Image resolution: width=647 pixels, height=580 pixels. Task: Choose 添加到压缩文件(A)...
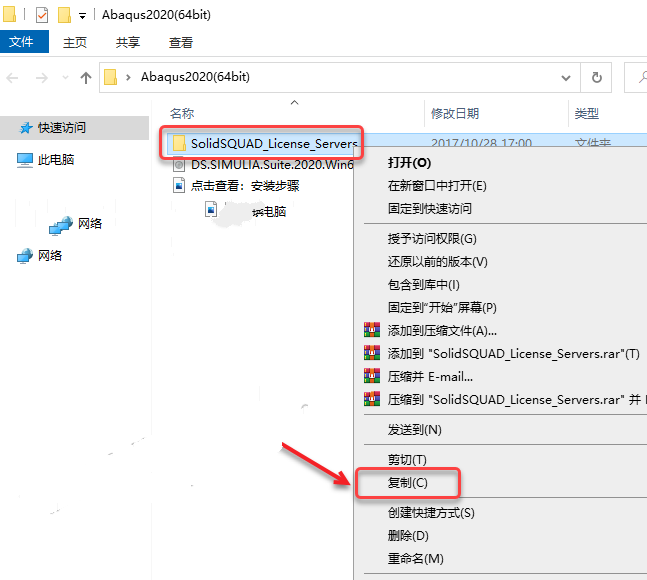coord(442,330)
